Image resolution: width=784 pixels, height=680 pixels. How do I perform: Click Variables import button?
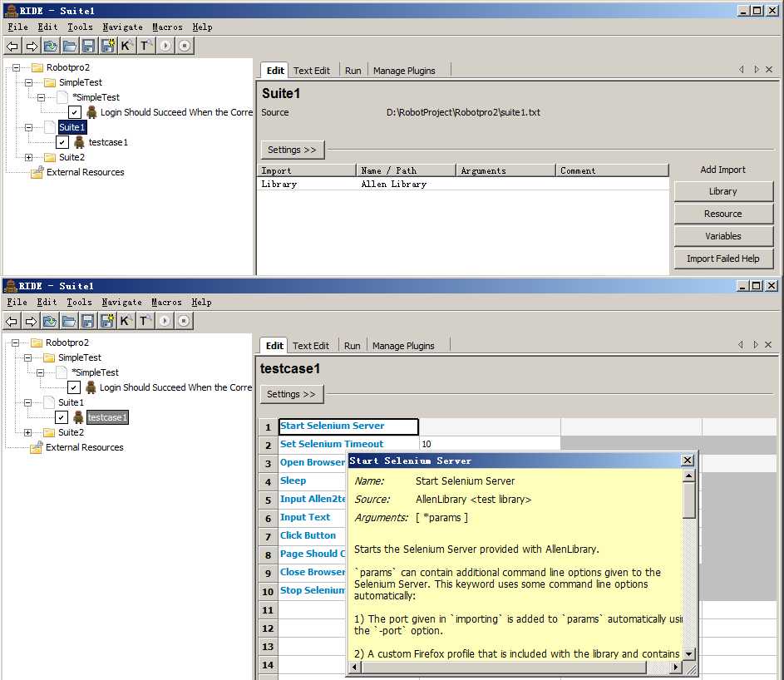[x=723, y=236]
